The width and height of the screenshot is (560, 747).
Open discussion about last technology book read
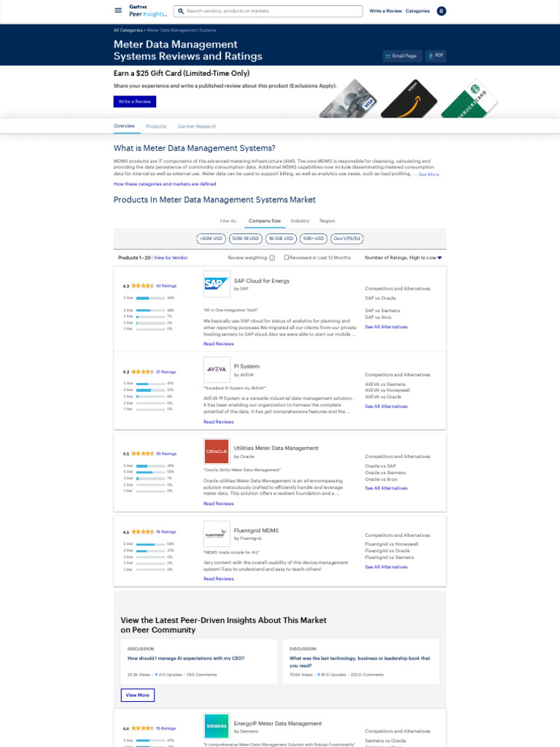(359, 662)
